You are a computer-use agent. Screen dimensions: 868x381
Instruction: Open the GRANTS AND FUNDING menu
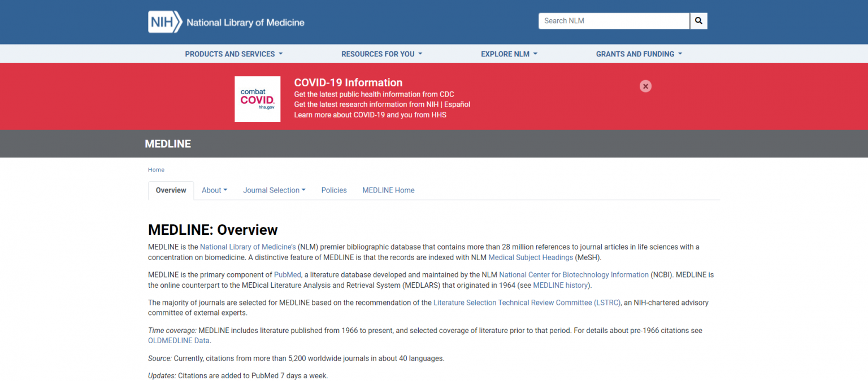coord(639,54)
